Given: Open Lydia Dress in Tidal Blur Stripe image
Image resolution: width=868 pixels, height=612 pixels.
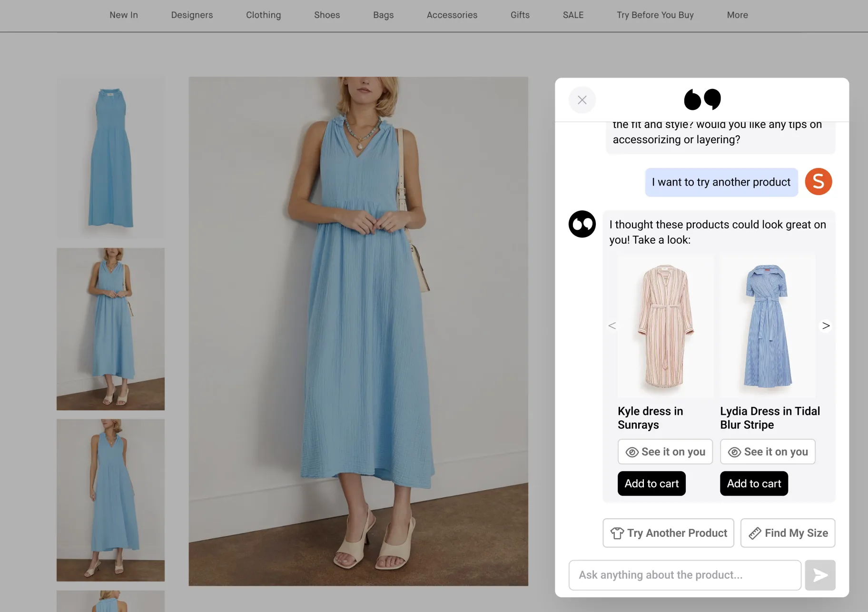Looking at the screenshot, I should [768, 326].
